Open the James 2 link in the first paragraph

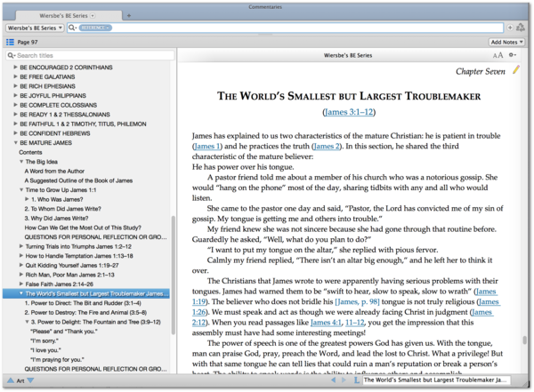(x=327, y=147)
